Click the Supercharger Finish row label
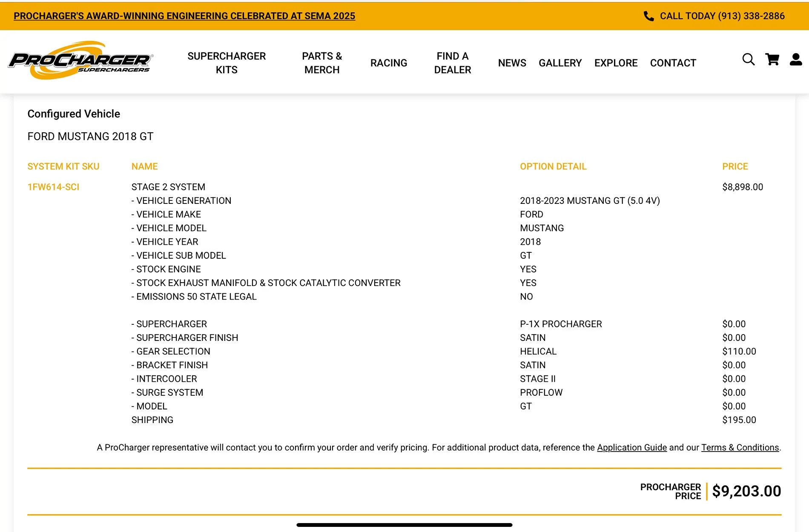Screen dimensions: 809x532 coord(185,338)
